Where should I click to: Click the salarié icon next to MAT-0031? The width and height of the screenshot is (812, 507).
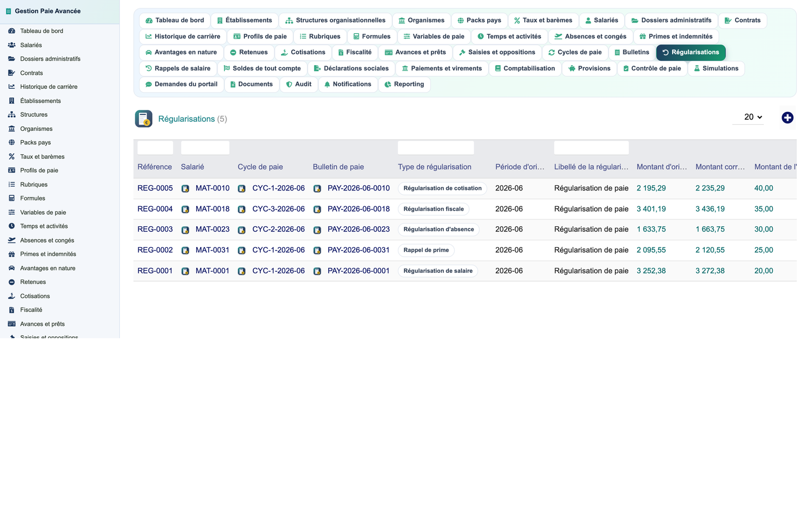185,250
